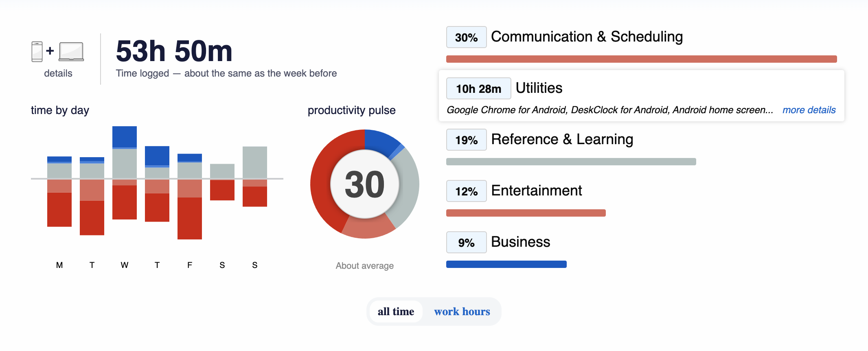The width and height of the screenshot is (868, 351).
Task: Click the blue segment of productivity donut
Action: click(382, 142)
